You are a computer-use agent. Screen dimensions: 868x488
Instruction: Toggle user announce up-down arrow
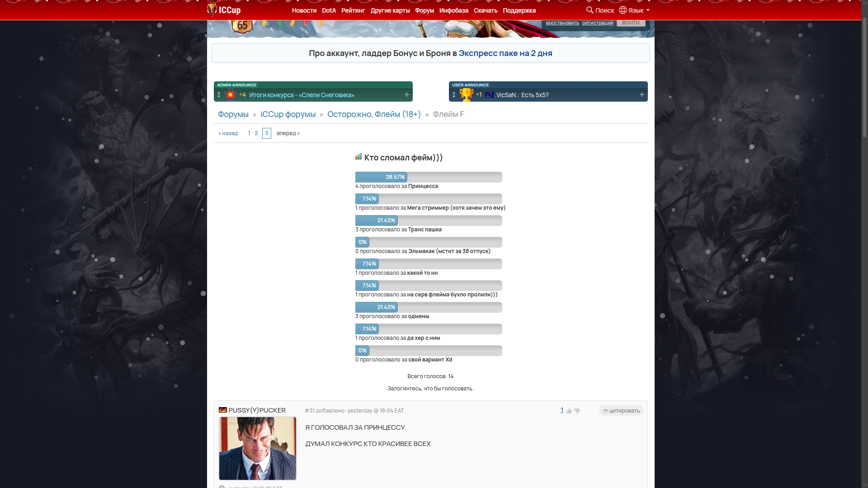point(454,95)
